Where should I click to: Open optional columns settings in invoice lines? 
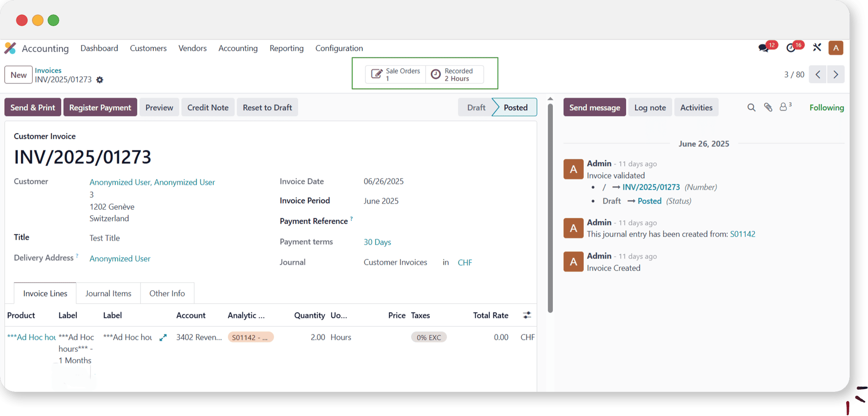527,315
